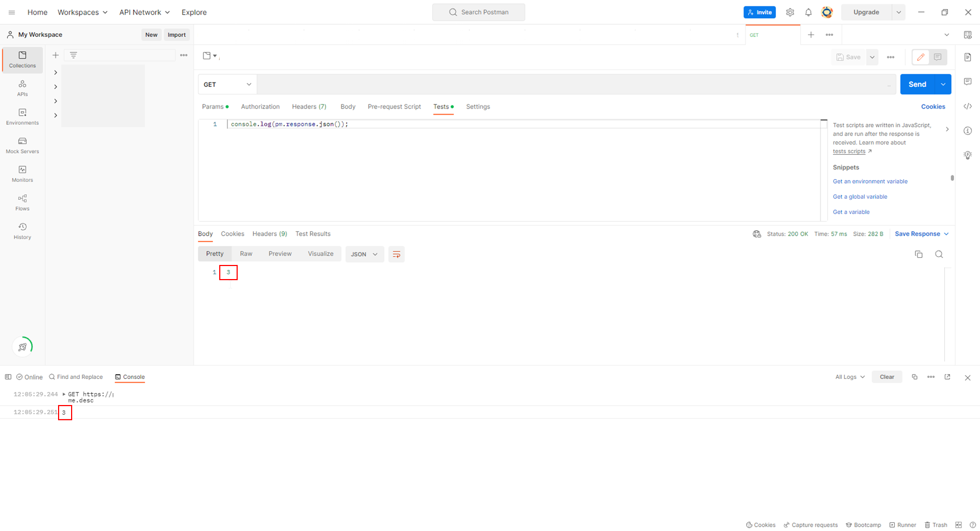Toggle response line wrapping
980x531 pixels.
pyautogui.click(x=396, y=254)
